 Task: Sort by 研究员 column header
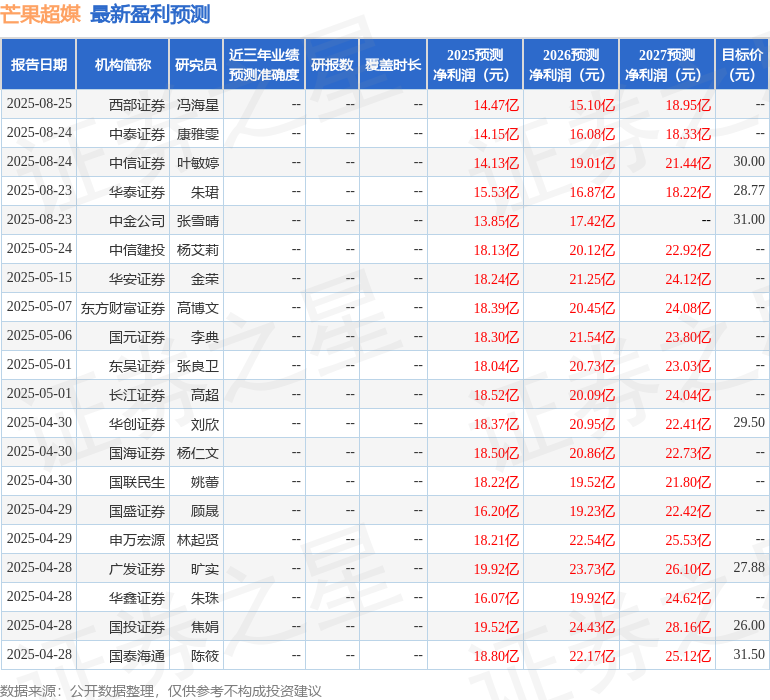[196, 65]
